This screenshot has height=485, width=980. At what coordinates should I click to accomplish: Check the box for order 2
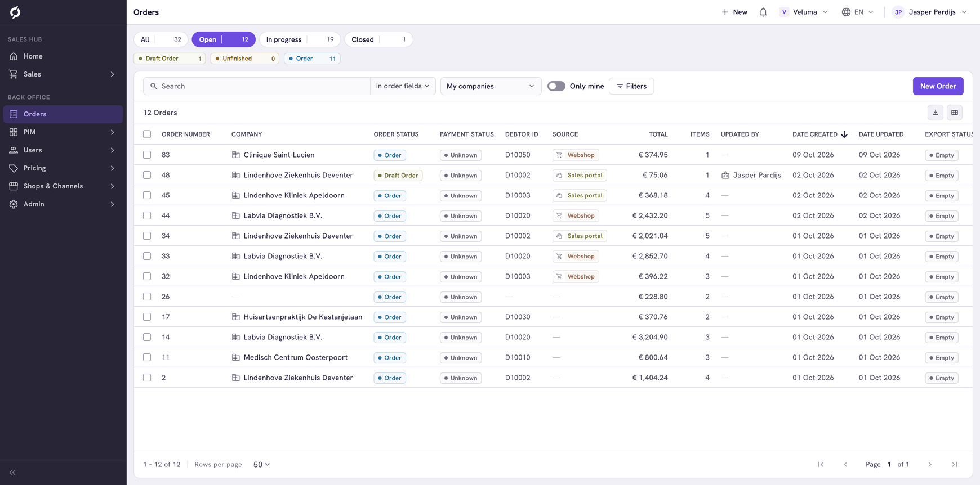coord(147,378)
